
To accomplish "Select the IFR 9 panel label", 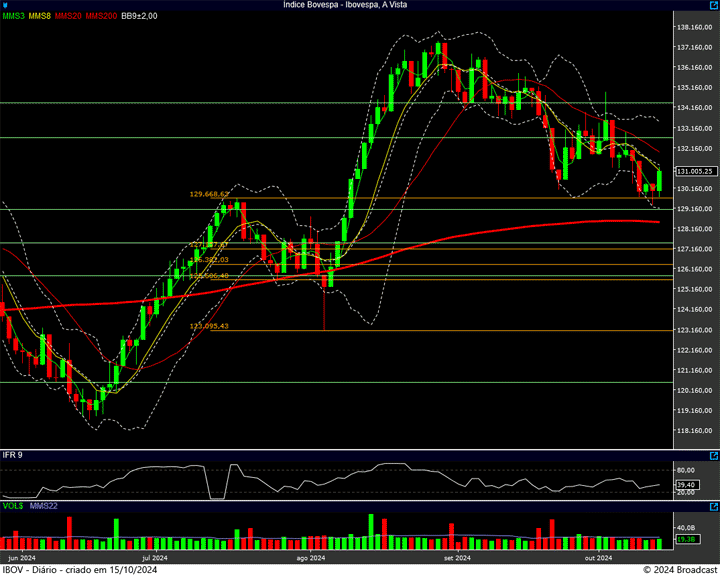I will (x=12, y=455).
